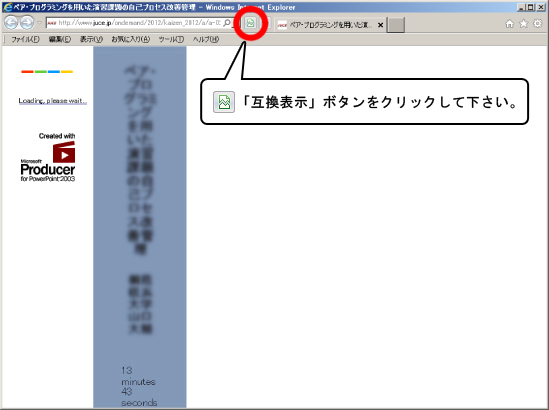Open the 表示(V) menu
549x410 pixels.
pyautogui.click(x=91, y=39)
